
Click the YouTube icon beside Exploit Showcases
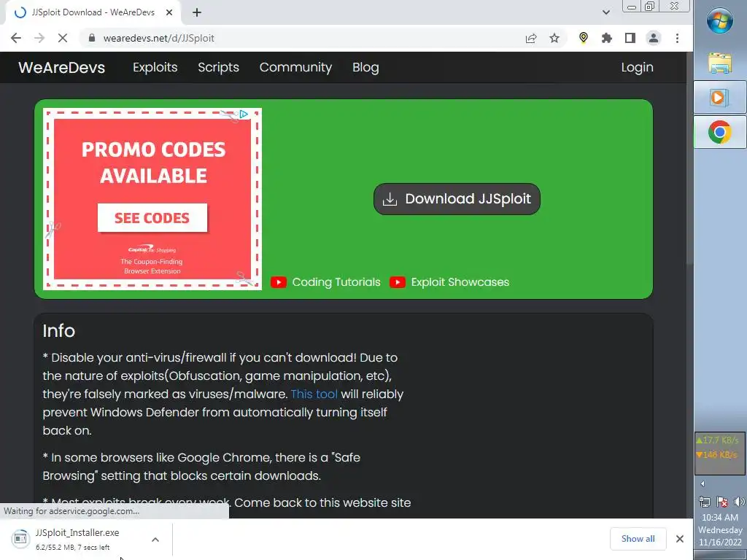coord(398,282)
